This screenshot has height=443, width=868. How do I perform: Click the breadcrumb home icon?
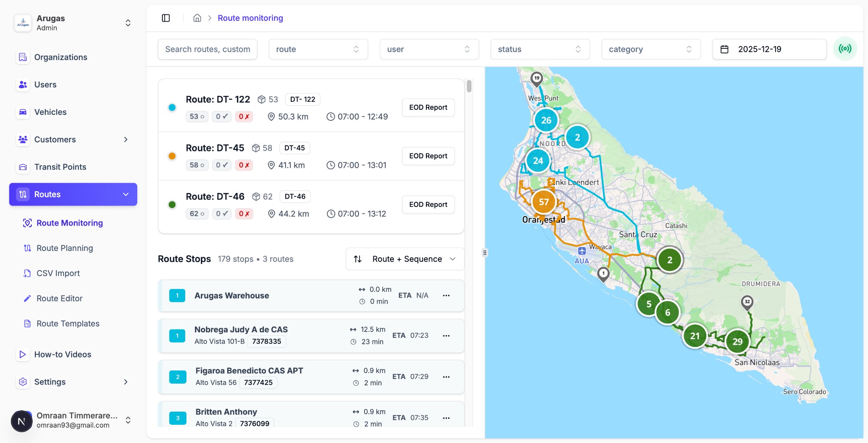(197, 18)
